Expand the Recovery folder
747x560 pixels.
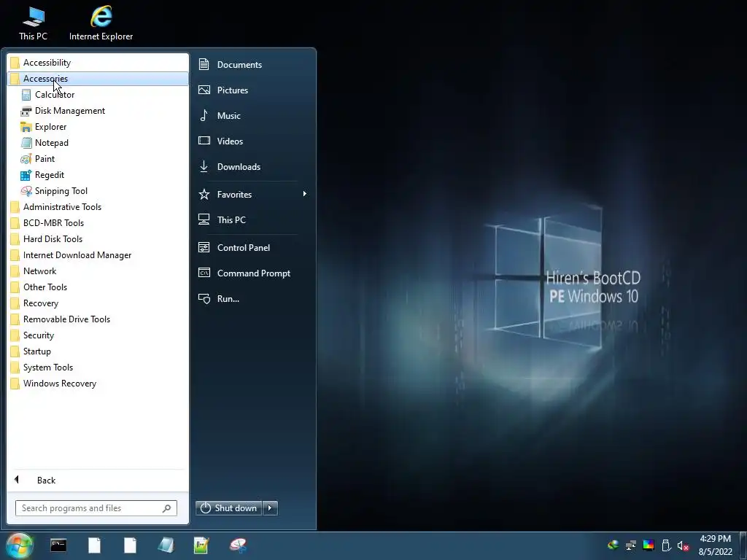point(98,303)
